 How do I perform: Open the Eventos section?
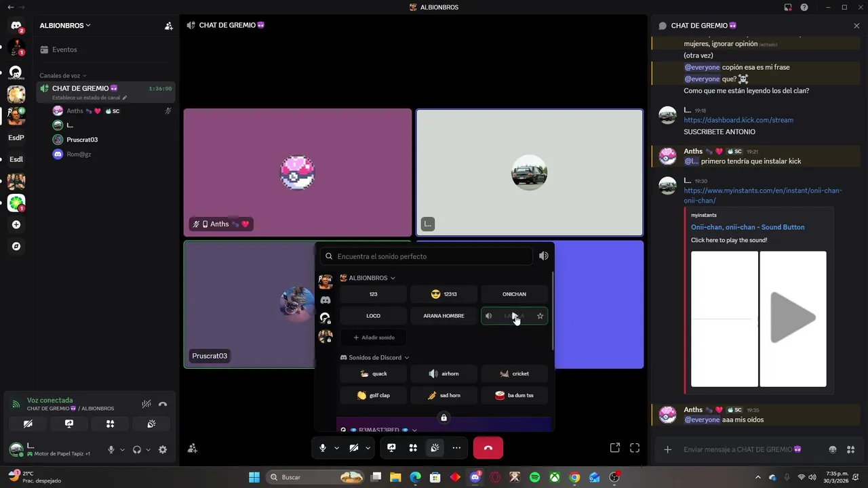coord(106,49)
